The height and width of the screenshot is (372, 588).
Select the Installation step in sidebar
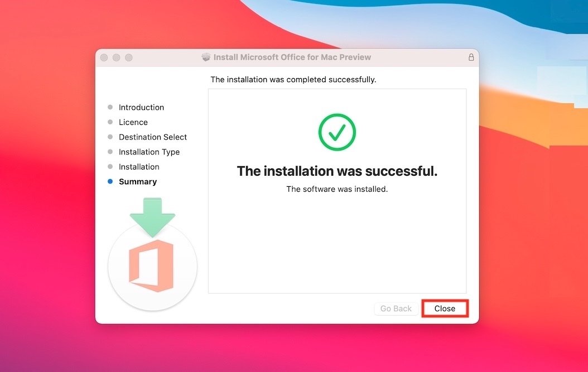point(139,167)
